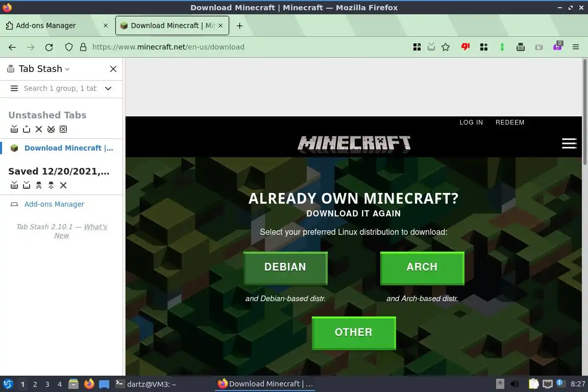Collapse all groups using the search chevron
The image size is (588, 392).
coord(108,88)
